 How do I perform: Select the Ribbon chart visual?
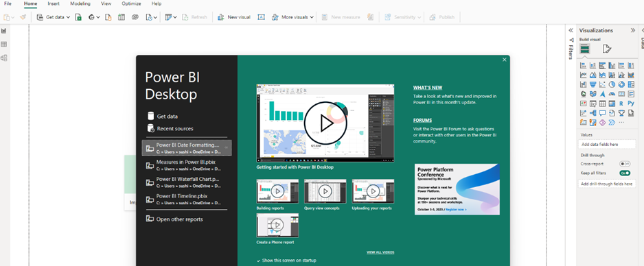631,75
